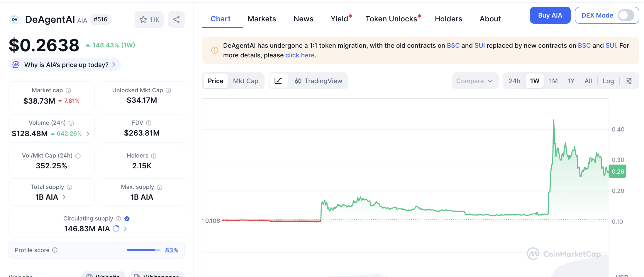The width and height of the screenshot is (644, 277).
Task: Click the Profile score info icon
Action: [55, 250]
